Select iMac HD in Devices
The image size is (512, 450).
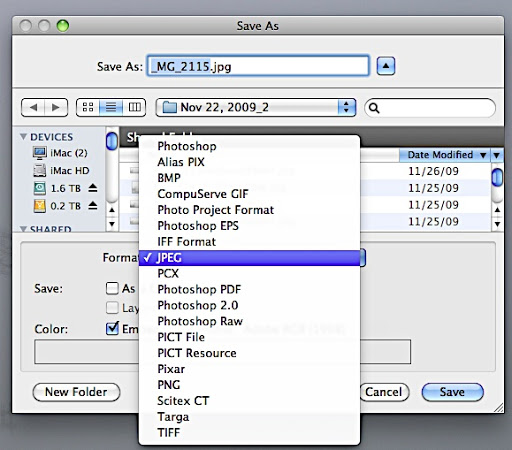(70, 171)
